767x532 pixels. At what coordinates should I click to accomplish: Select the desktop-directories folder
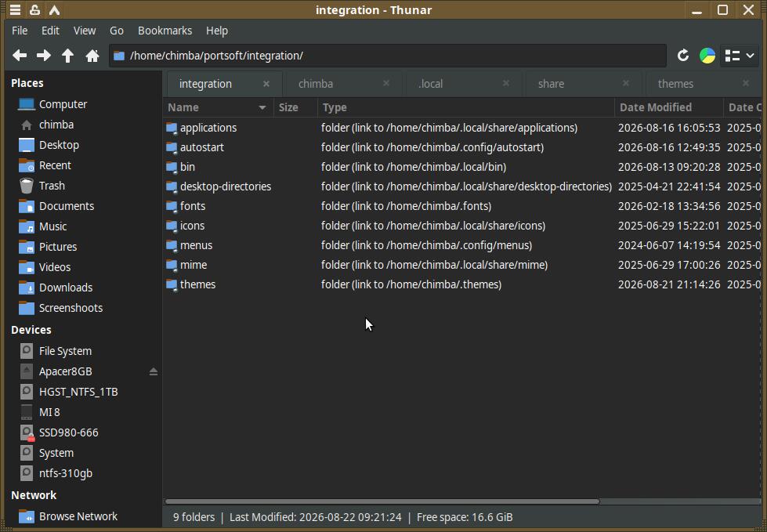(225, 186)
